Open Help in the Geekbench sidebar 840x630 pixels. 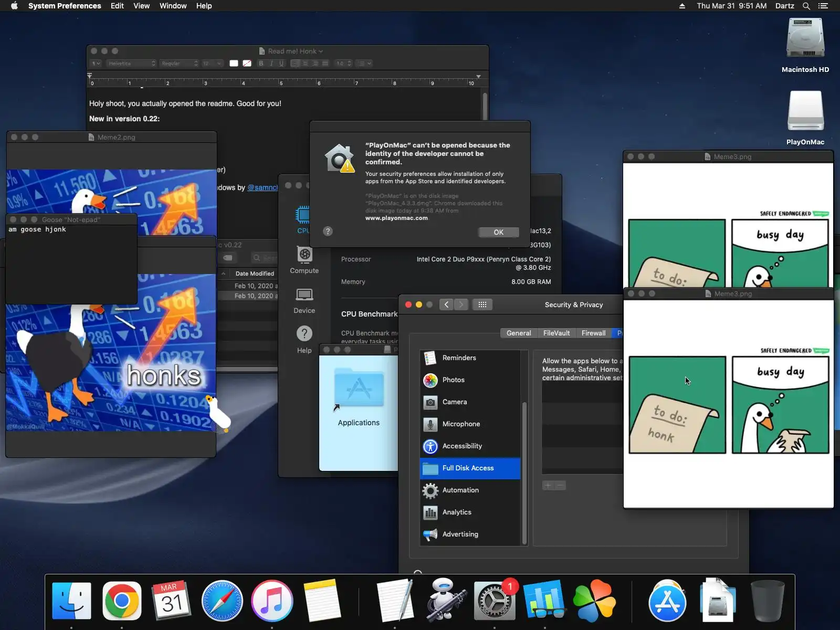[x=304, y=340]
